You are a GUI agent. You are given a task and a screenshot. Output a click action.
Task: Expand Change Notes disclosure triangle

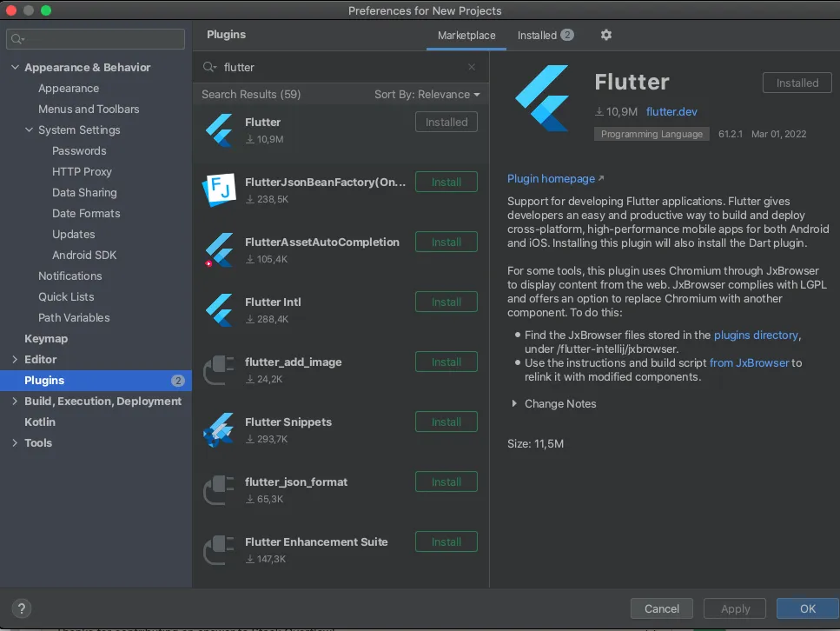tap(514, 403)
